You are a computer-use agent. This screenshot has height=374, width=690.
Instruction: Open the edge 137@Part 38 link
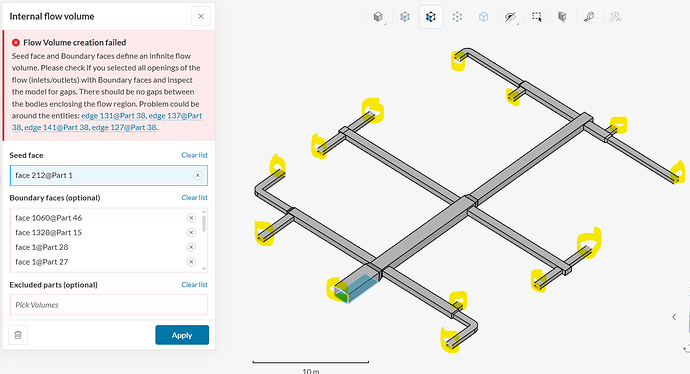point(175,116)
